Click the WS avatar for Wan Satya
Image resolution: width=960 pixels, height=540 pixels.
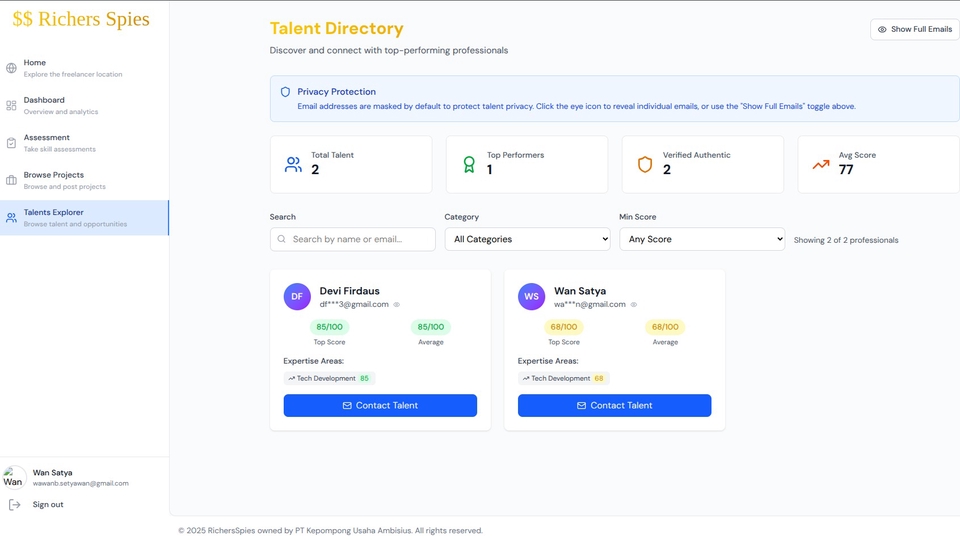click(x=531, y=297)
